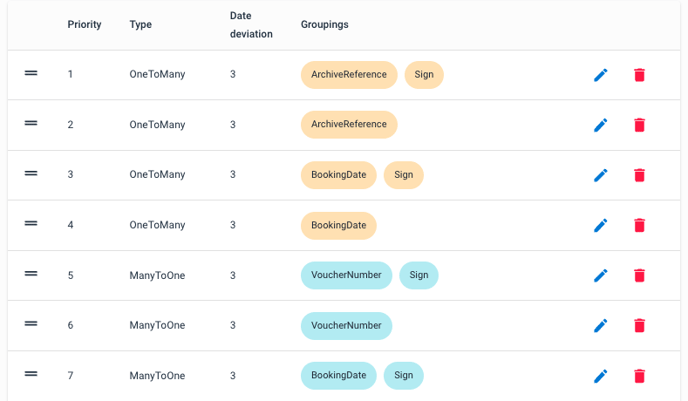688x401 pixels.
Task: Open editor for priority 4 BookingDate rule
Action: pos(601,225)
